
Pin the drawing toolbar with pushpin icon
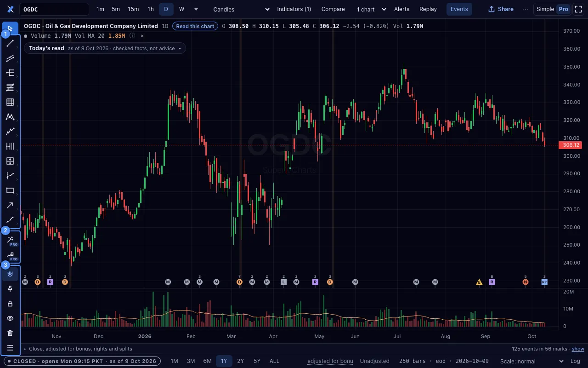click(10, 289)
